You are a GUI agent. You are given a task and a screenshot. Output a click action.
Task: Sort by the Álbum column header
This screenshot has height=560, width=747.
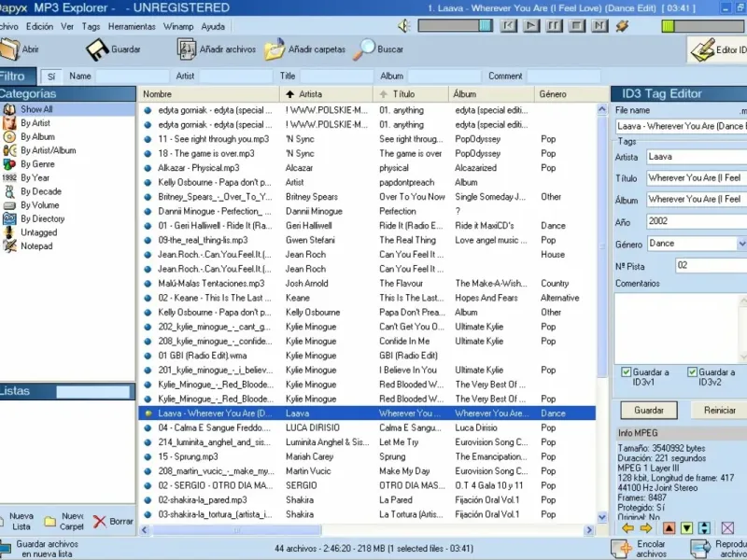[491, 94]
